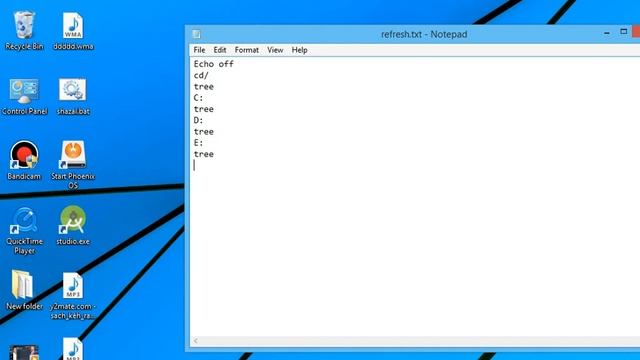This screenshot has height=360, width=640.
Task: Click the 'tree' line below 'E:'
Action: 204,154
